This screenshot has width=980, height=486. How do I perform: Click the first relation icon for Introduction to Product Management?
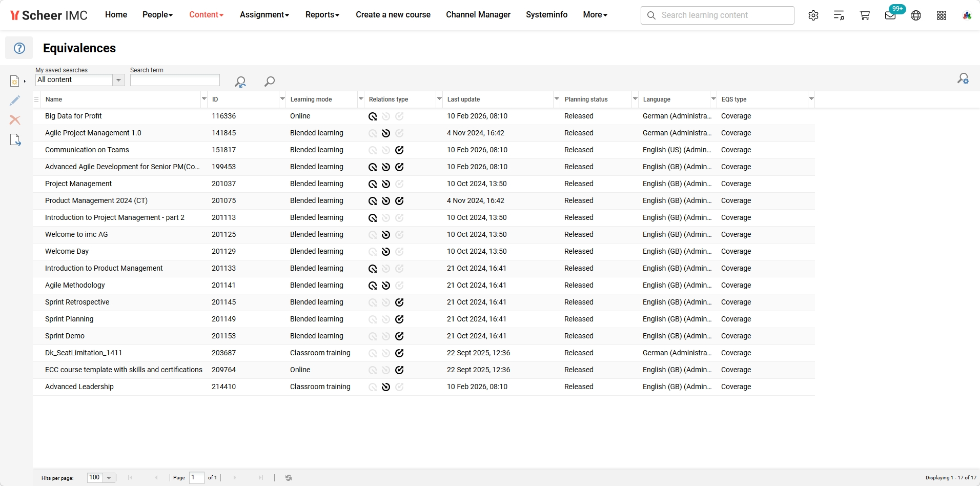click(x=373, y=269)
